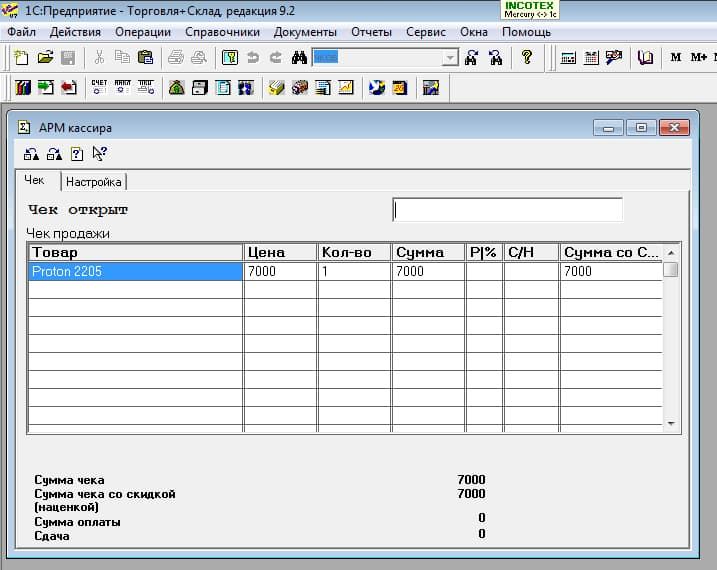Open the colored books journals icon
The image size is (717, 570).
(x=22, y=87)
